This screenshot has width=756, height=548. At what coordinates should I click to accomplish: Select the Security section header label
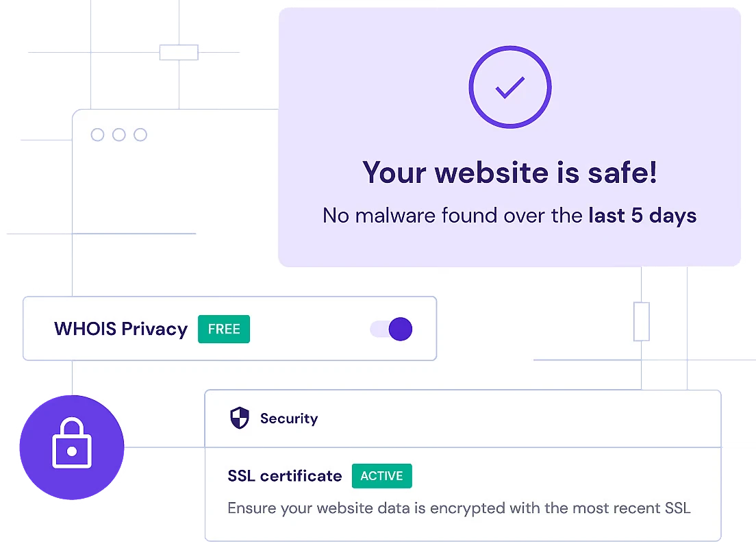pos(289,419)
